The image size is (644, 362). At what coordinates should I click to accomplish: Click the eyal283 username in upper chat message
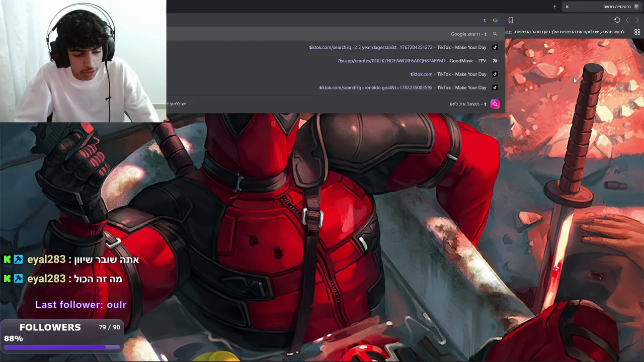tap(46, 259)
